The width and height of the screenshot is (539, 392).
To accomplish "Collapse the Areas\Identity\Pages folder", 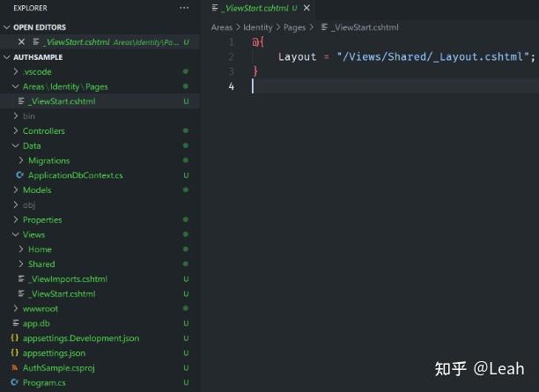I will [16, 86].
